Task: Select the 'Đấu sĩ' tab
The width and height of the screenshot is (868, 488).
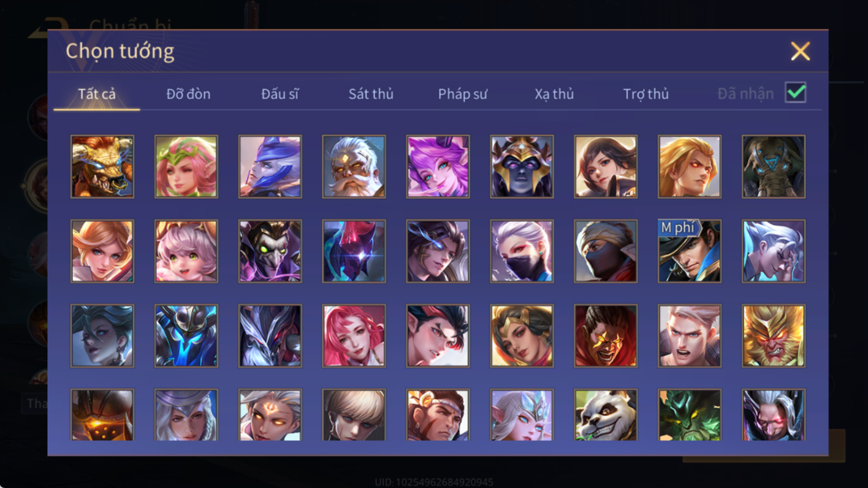Action: coord(280,94)
